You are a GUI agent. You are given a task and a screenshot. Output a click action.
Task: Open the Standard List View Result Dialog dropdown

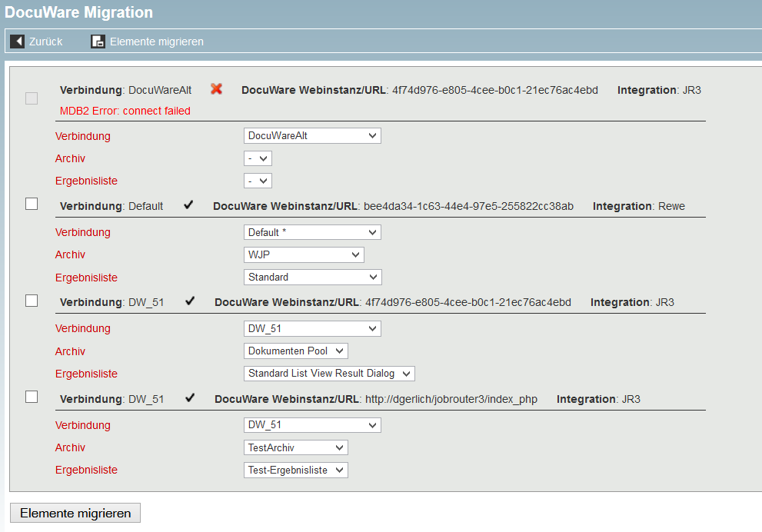(x=329, y=373)
